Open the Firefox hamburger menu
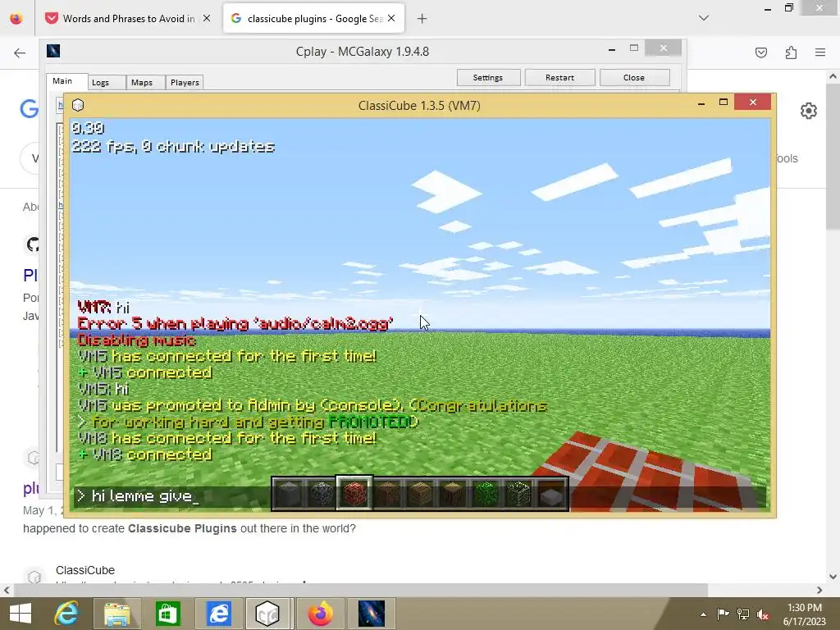 pyautogui.click(x=820, y=52)
